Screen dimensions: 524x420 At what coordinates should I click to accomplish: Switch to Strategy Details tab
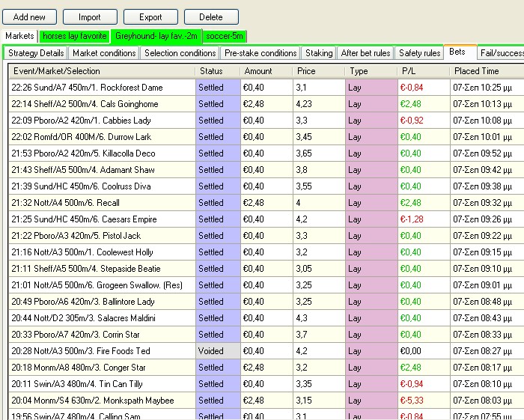coord(36,53)
